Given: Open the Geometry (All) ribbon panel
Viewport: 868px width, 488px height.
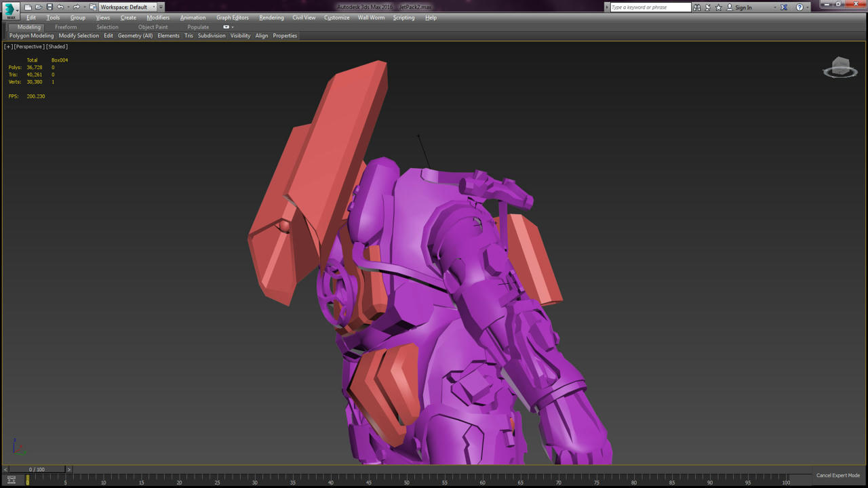Looking at the screenshot, I should [x=135, y=36].
